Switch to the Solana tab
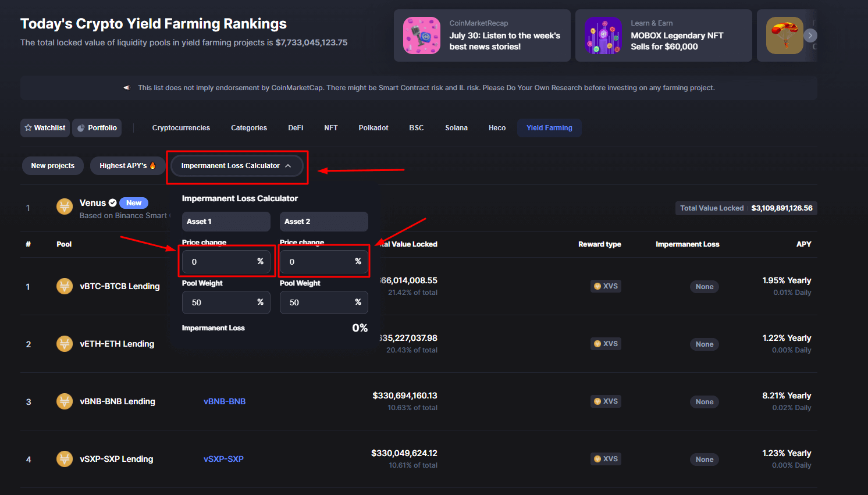Image resolution: width=868 pixels, height=495 pixels. click(x=457, y=128)
